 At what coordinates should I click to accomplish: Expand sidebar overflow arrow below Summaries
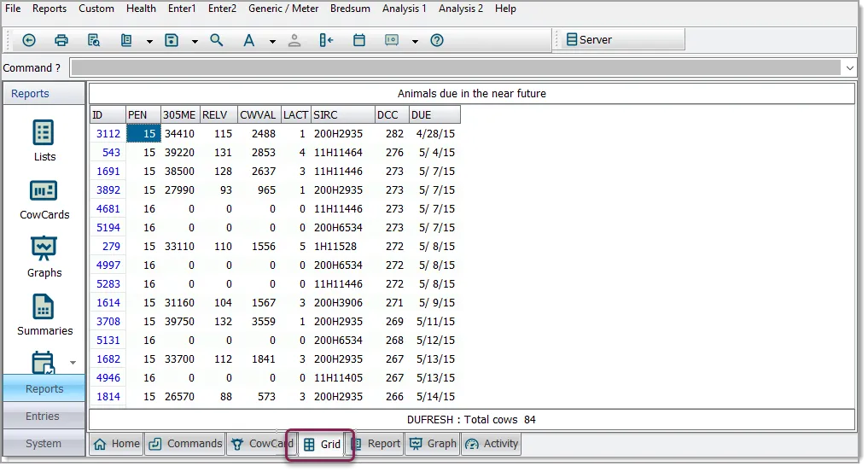point(73,363)
